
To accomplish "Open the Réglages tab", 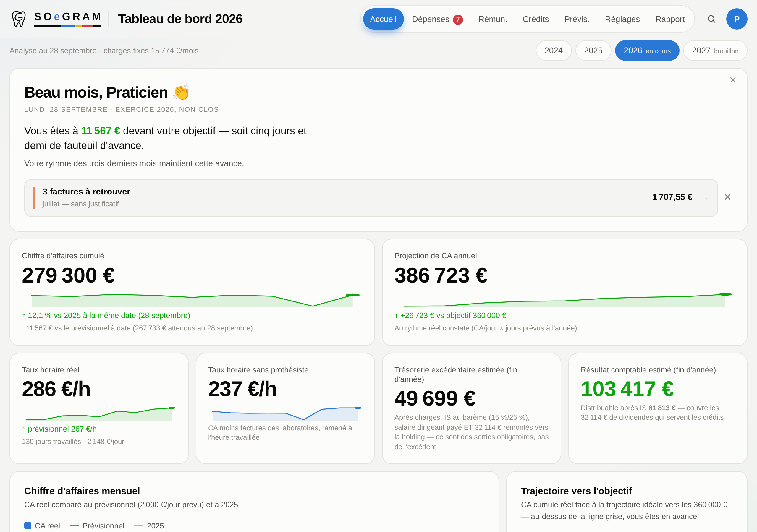I will click(622, 19).
